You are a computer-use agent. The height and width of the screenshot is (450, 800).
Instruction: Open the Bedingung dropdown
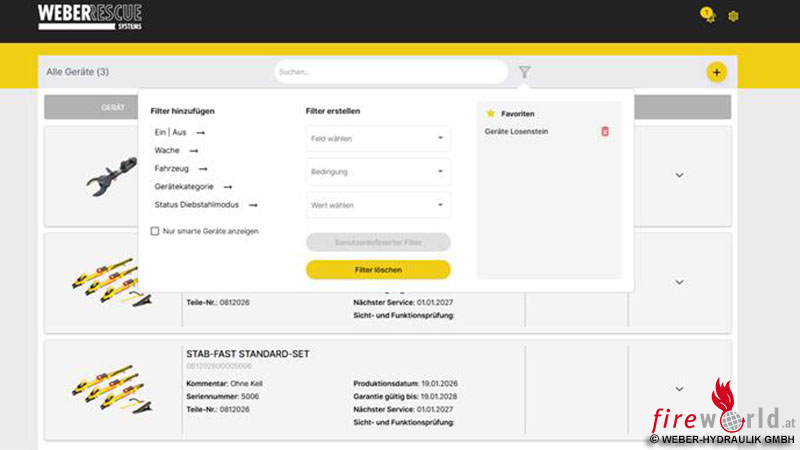pos(378,172)
